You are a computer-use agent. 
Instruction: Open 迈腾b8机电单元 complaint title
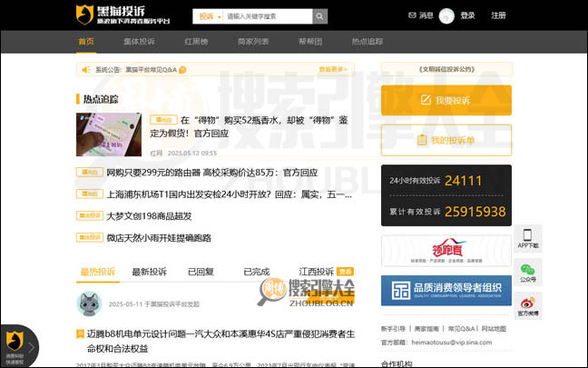click(x=220, y=341)
